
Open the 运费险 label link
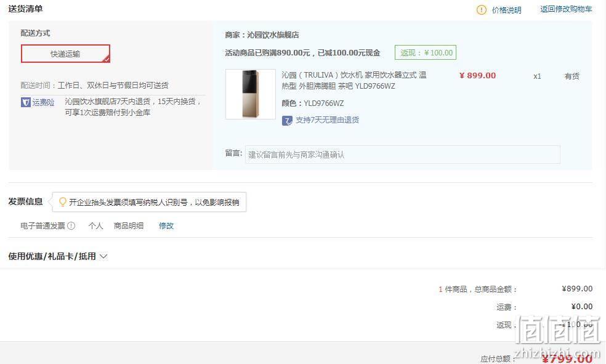click(43, 102)
